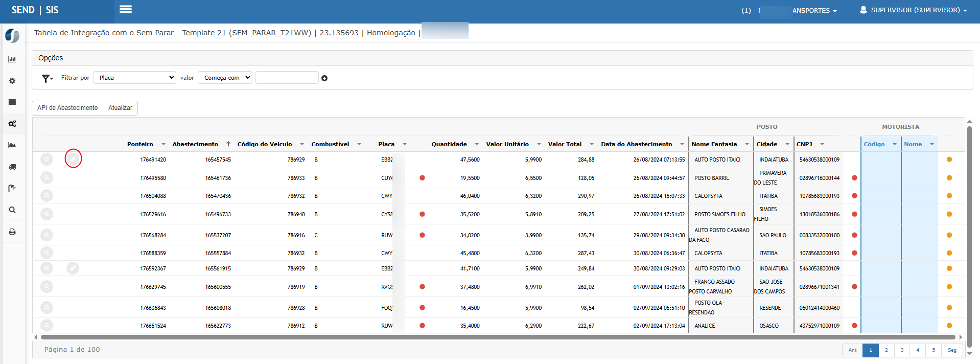Screen dimensions: 980x364
Task: Click the horizontal table scrollbar
Action: (498, 337)
